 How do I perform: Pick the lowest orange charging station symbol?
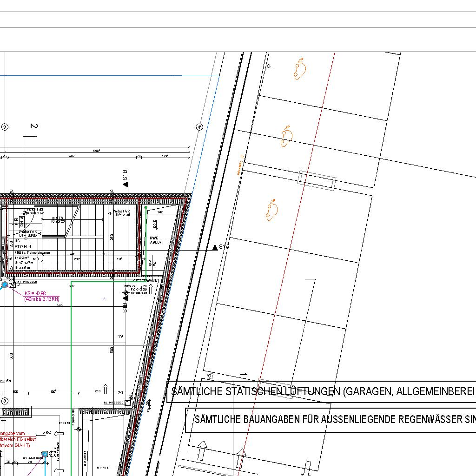[x=272, y=211]
